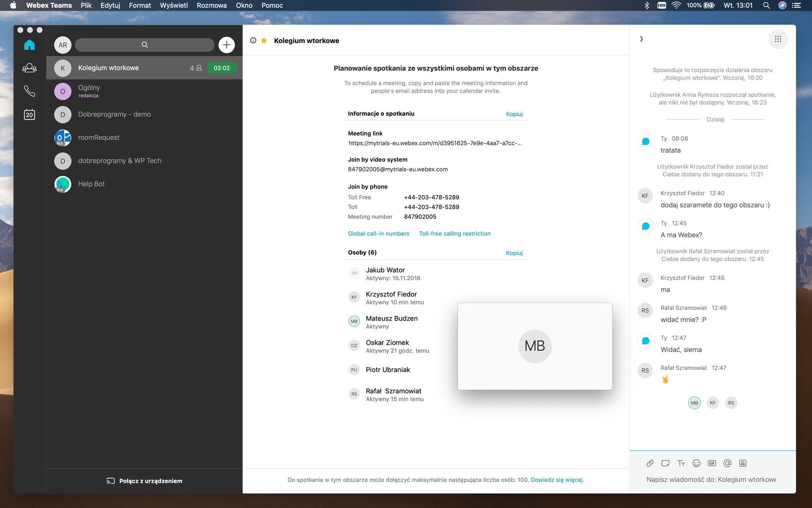Select the Dobreprogramy - demo space
Screen dimensions: 812x508
[x=144, y=114]
